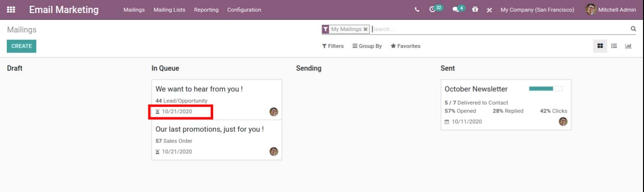Screen dimensions: 644x192
Task: Switch to Kanban view
Action: 600,46
